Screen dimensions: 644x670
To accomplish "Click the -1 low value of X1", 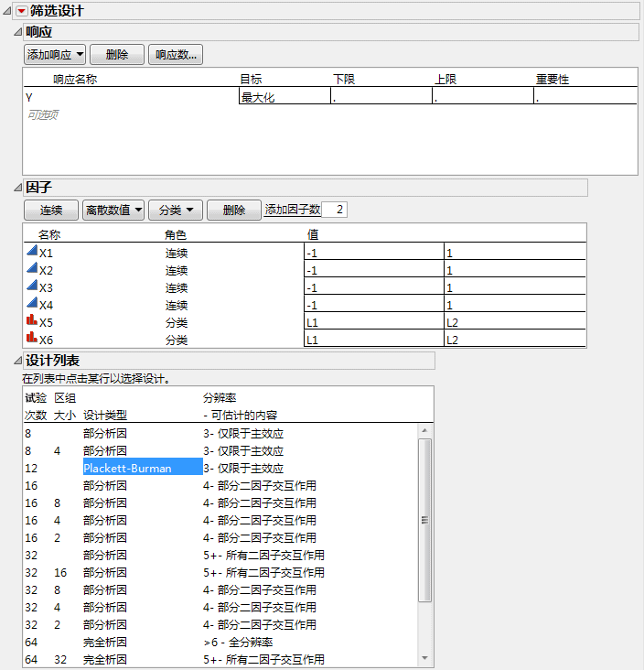I will coord(374,252).
